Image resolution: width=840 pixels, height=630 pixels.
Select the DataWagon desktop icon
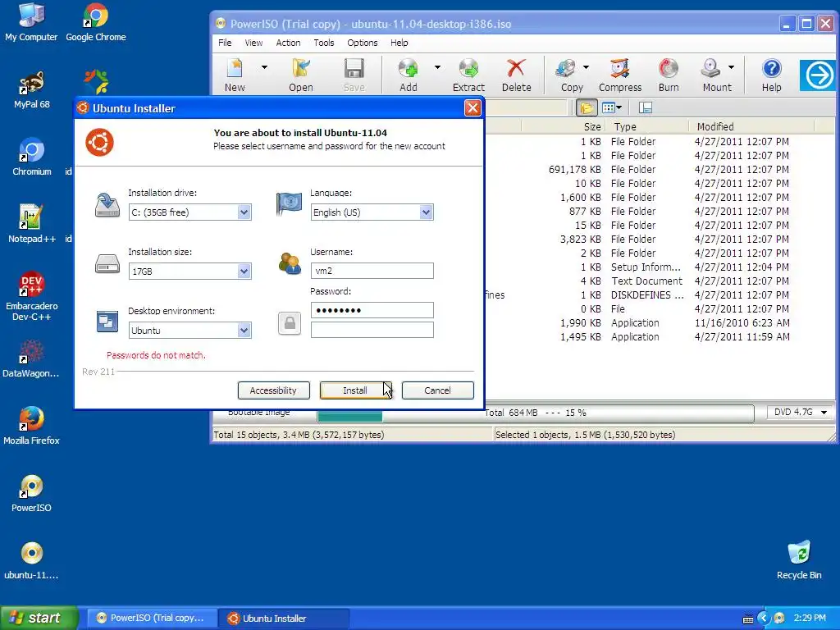pyautogui.click(x=32, y=359)
